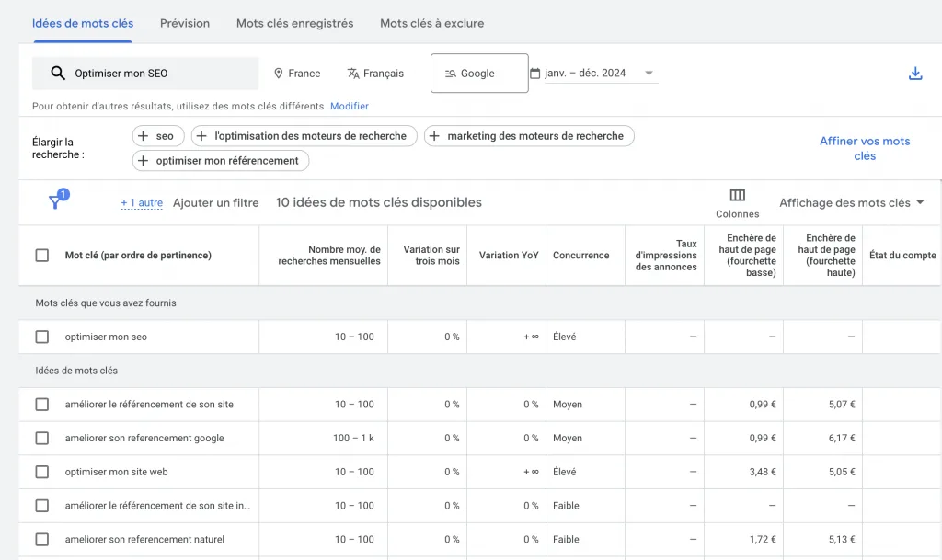Open Google search network selector
The width and height of the screenshot is (942, 560).
[x=479, y=74]
